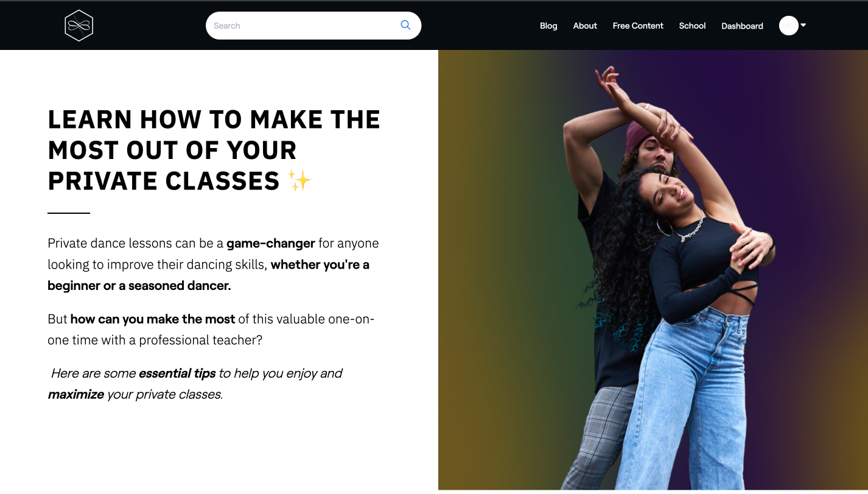Screen dimensions: 868x494
Task: Click the bold italic word "maximize"
Action: click(76, 395)
